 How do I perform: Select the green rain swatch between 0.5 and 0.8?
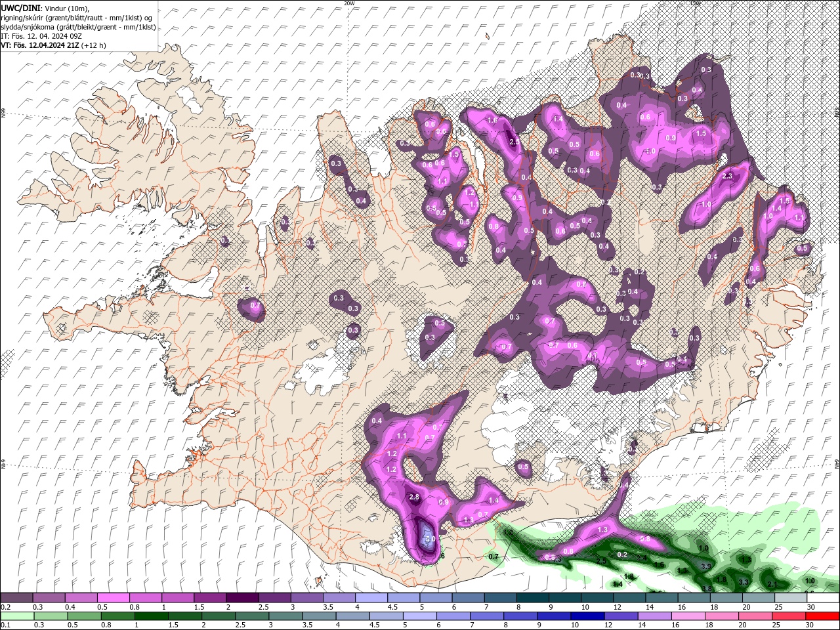[84, 616]
